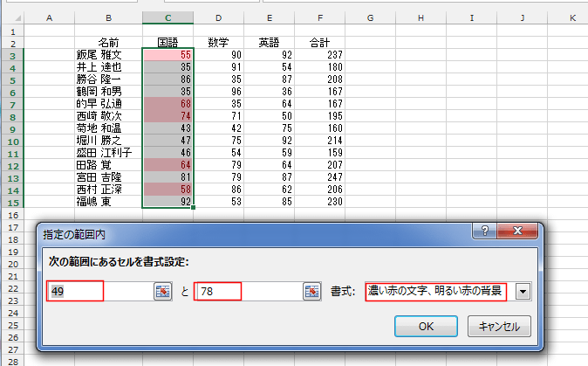Click 国語 score 86 in row 5
This screenshot has width=588, height=366.
tap(168, 79)
